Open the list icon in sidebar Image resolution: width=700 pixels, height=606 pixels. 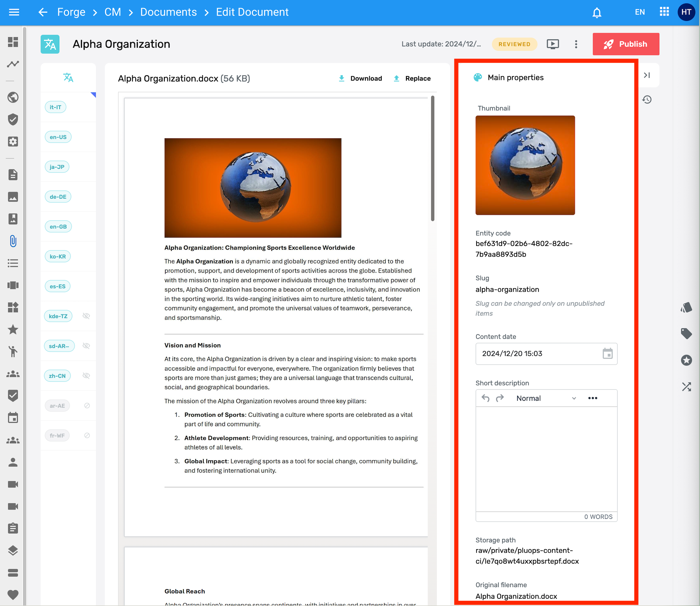tap(13, 263)
